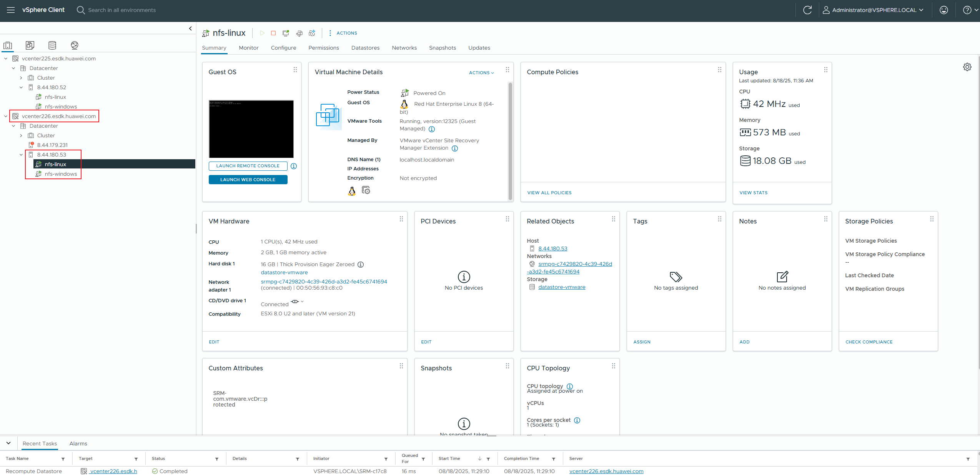Switch to VMs and Templates inventory view

pos(30,45)
